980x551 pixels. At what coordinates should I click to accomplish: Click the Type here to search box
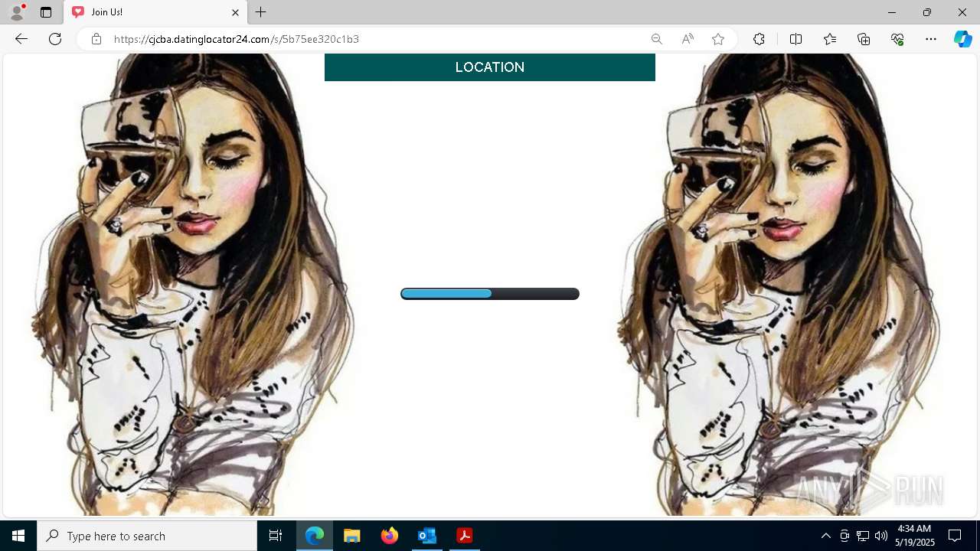coord(147,536)
